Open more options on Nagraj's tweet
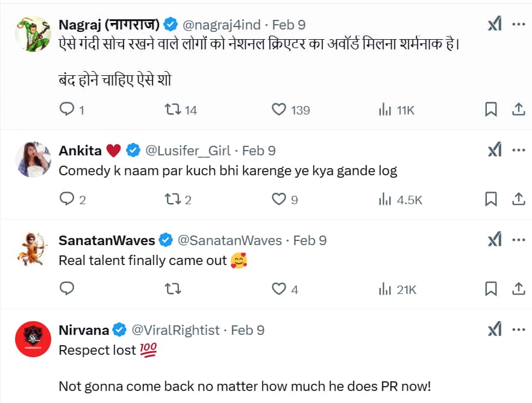 519,24
